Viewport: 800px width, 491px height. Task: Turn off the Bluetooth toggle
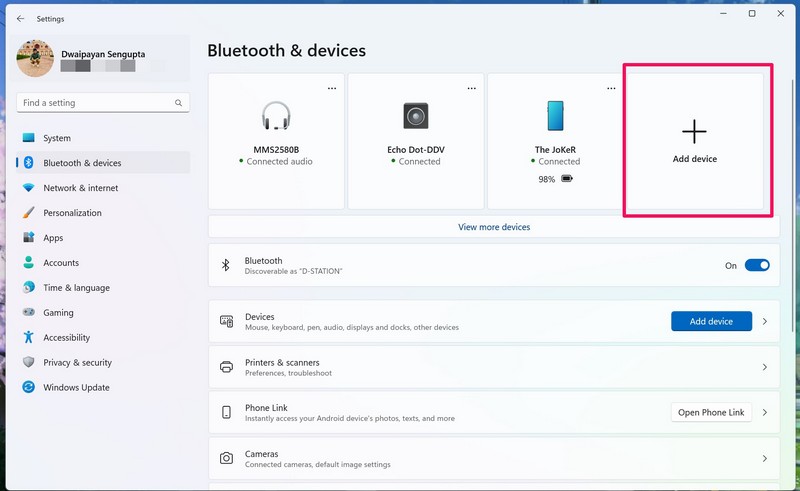point(757,266)
